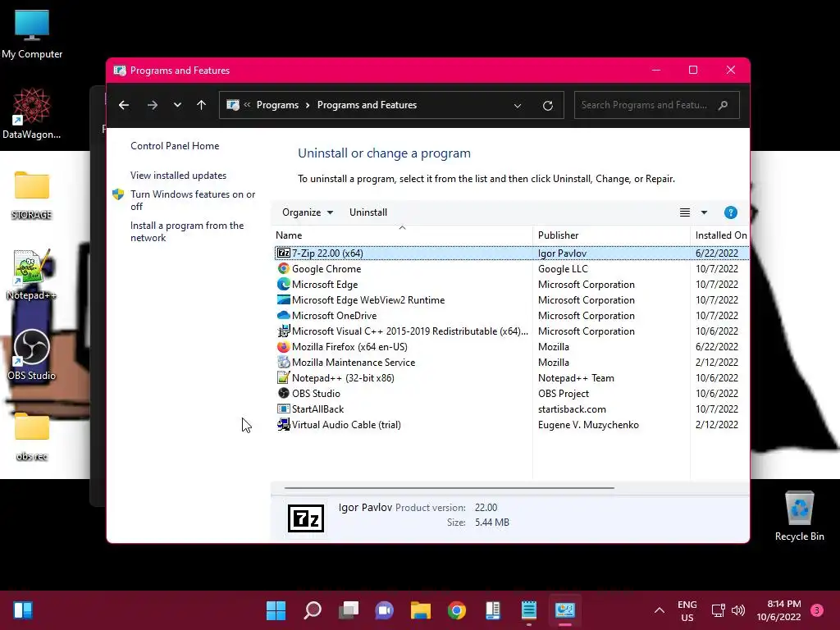Select Microsoft Edge icon in program list
Viewport: 840px width, 630px height.
coord(283,284)
